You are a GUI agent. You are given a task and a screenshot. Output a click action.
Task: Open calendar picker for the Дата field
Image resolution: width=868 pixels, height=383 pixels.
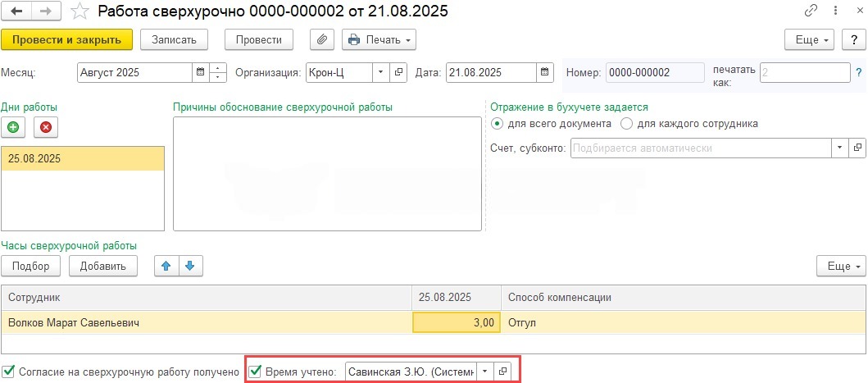tap(545, 72)
